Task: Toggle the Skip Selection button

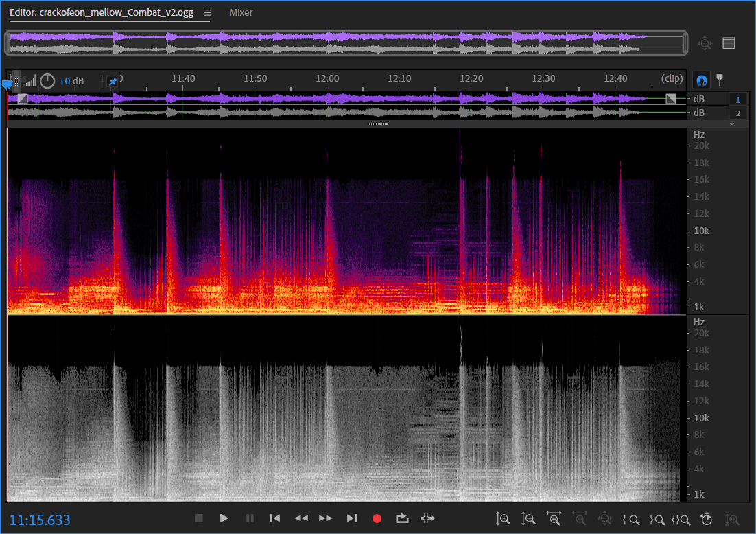Action: [427, 519]
